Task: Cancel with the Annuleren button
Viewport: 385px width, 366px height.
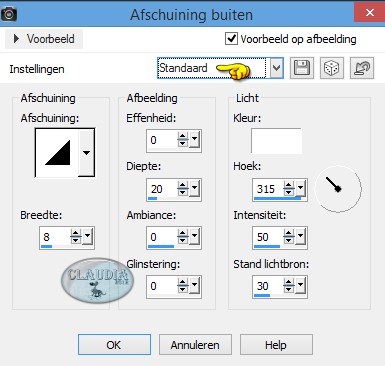Action: pos(195,345)
